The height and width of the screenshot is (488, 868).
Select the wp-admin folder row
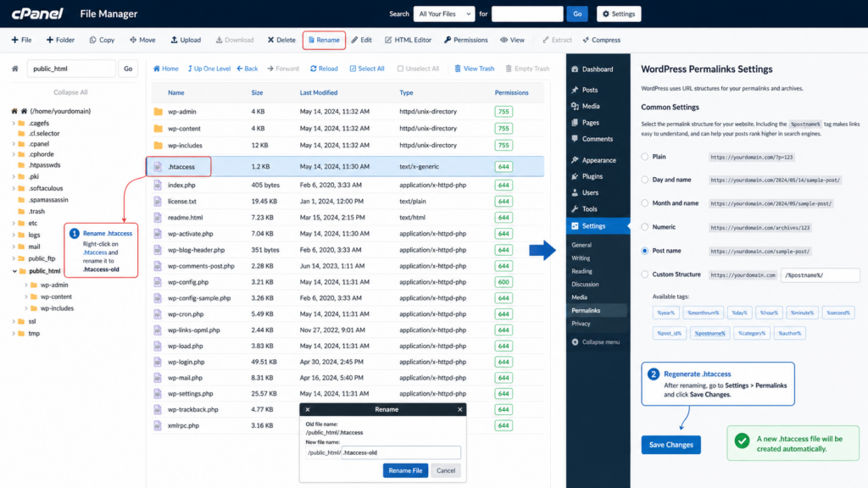pyautogui.click(x=348, y=111)
